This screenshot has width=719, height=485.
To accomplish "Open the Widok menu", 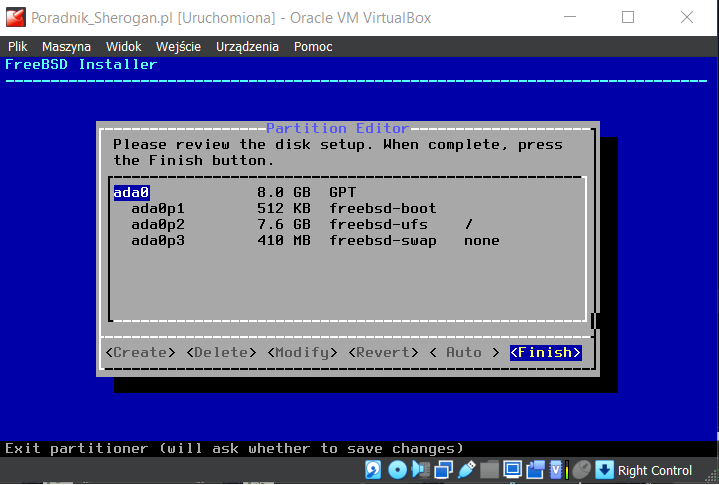I will point(123,46).
